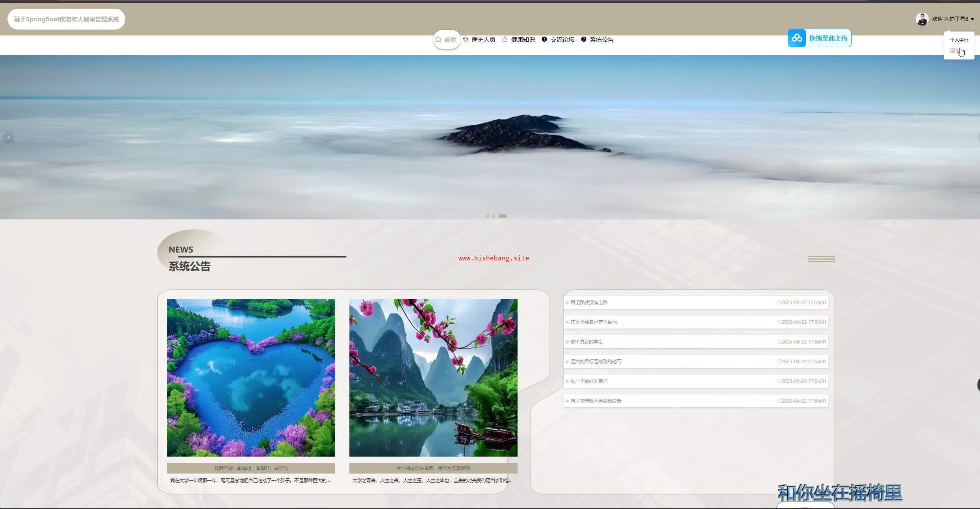Click the carousel previous arrow

point(8,137)
